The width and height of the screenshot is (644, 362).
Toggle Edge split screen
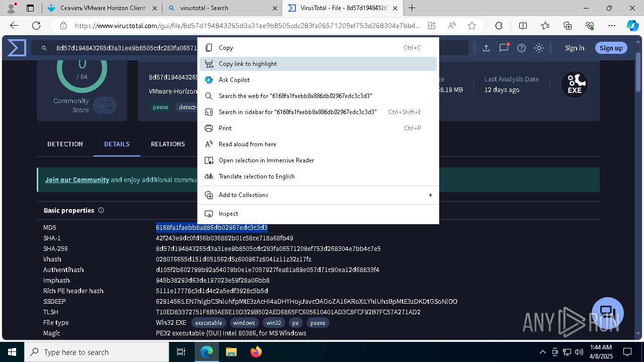click(523, 26)
